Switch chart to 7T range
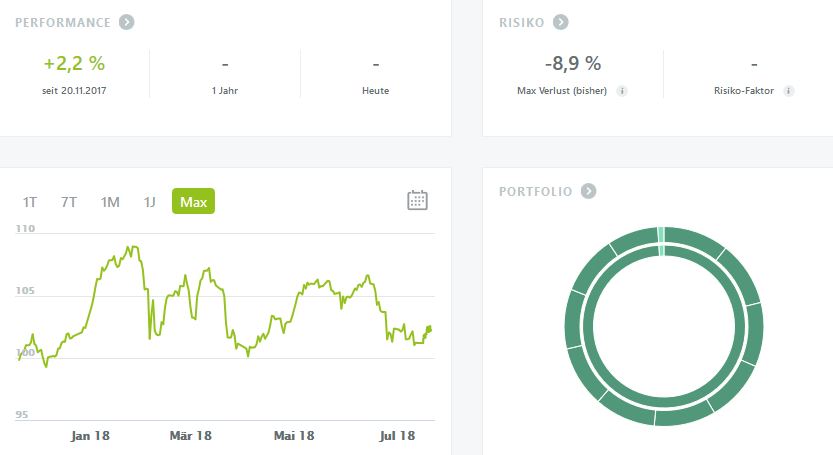This screenshot has width=833, height=455. point(69,202)
